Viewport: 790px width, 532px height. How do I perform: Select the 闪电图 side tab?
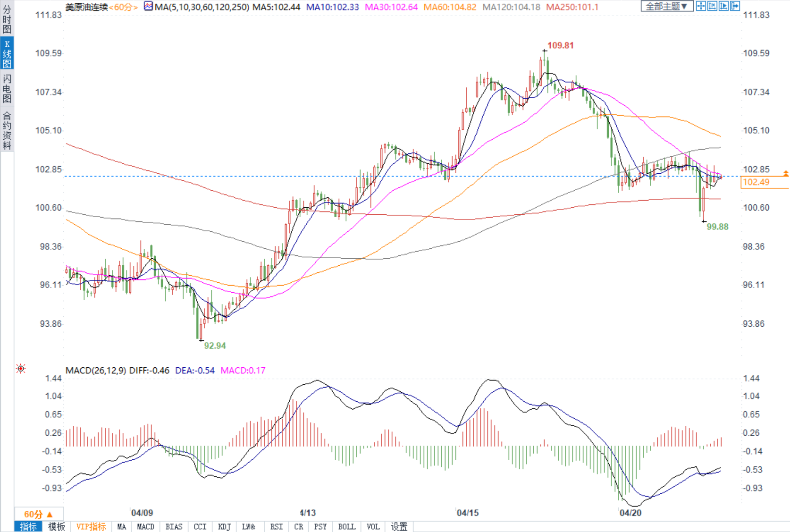click(x=7, y=88)
